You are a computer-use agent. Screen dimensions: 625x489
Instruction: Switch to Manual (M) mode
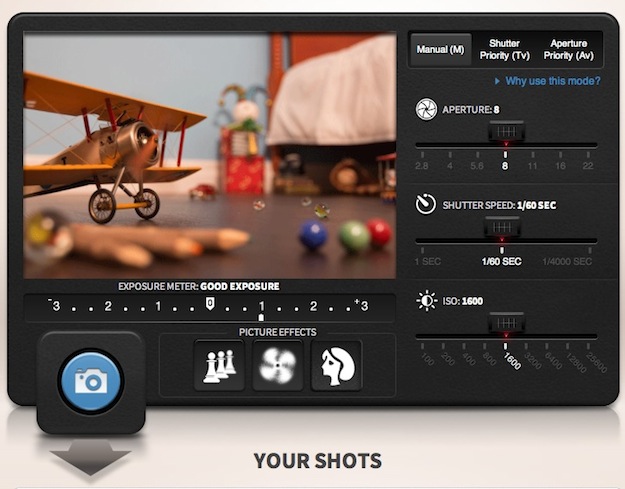click(440, 50)
